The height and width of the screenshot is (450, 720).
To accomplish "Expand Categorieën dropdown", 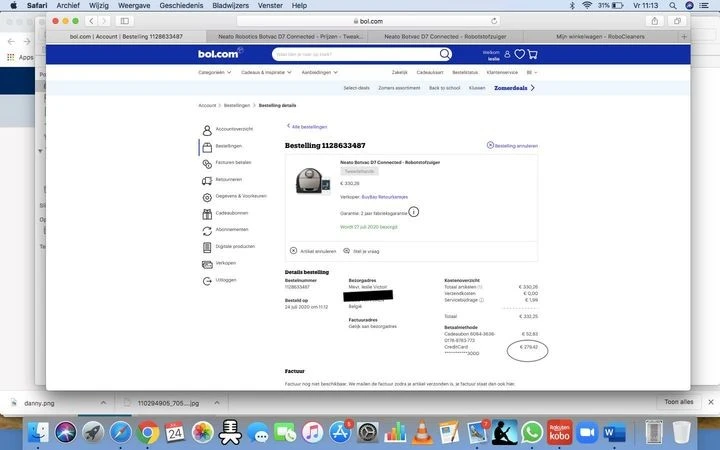I will 214,73.
